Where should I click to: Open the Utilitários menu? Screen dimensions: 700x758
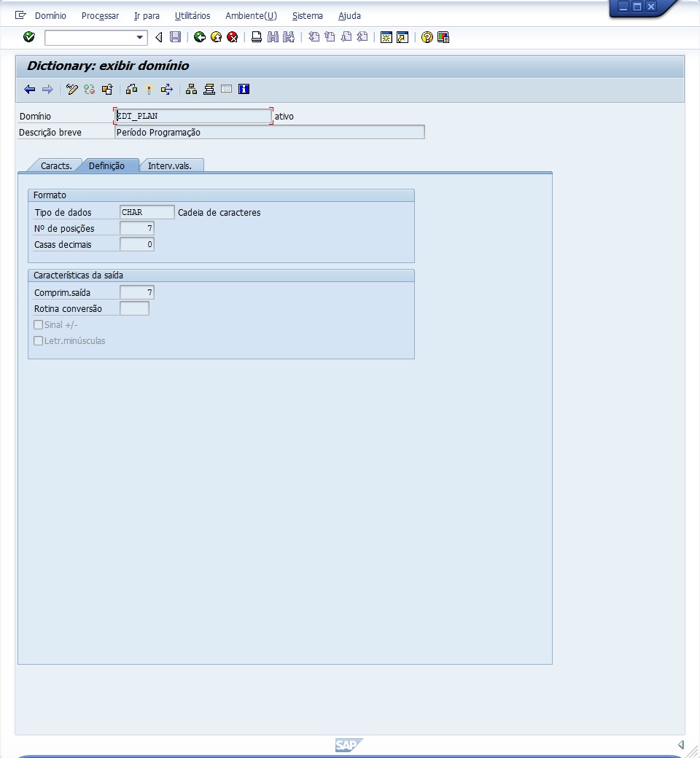pyautogui.click(x=192, y=16)
